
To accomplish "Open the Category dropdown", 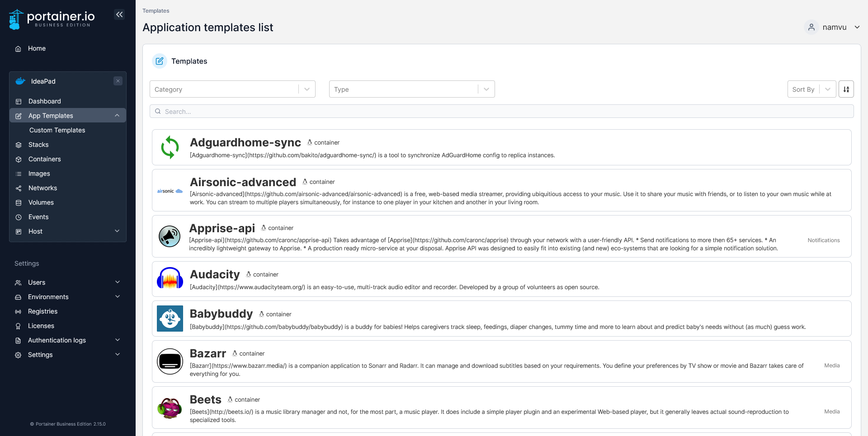I will click(x=232, y=89).
